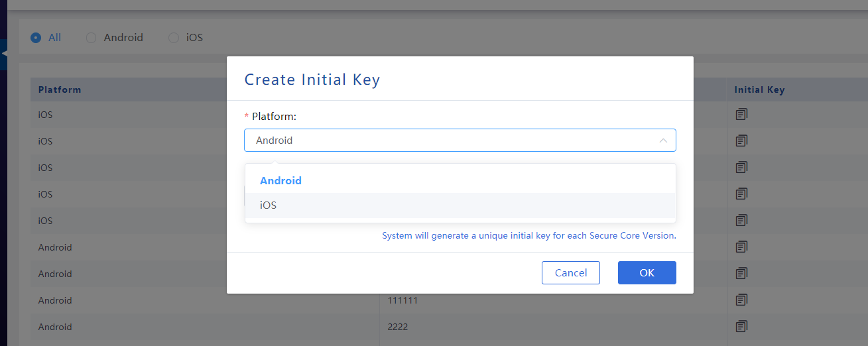Choose Android in the dropdown list

click(460, 180)
